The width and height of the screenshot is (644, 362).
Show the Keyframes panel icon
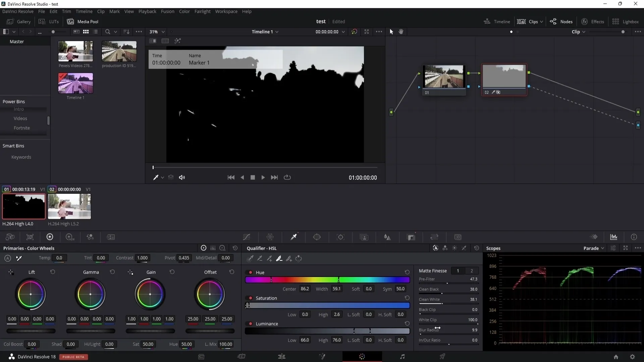tap(594, 237)
